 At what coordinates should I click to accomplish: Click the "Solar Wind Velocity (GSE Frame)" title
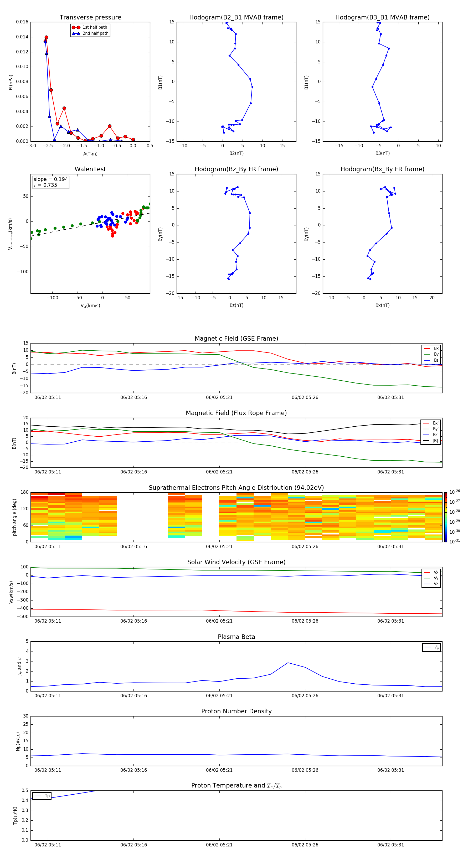click(236, 562)
